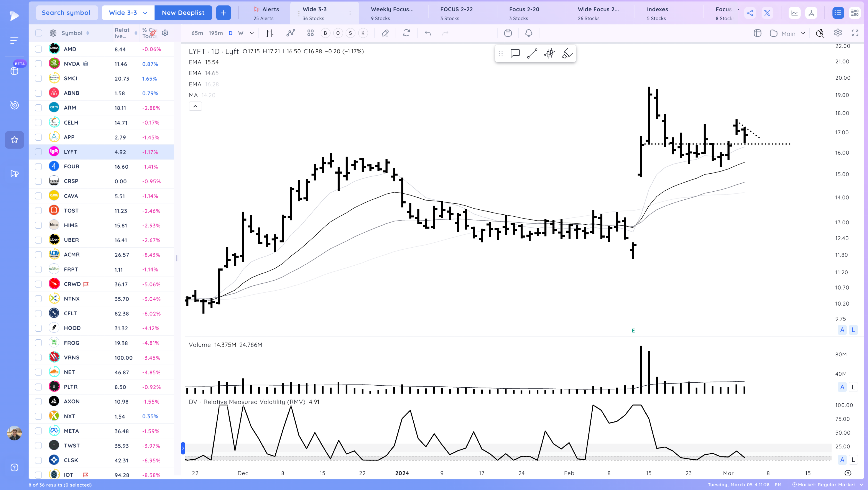The width and height of the screenshot is (868, 490).
Task: Open the sidebar menu lines icon
Action: coord(14,40)
